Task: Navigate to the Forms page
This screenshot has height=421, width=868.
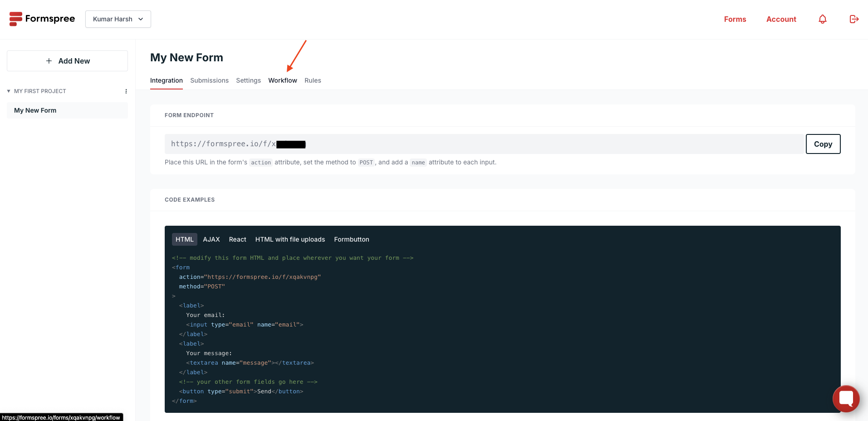Action: point(735,19)
